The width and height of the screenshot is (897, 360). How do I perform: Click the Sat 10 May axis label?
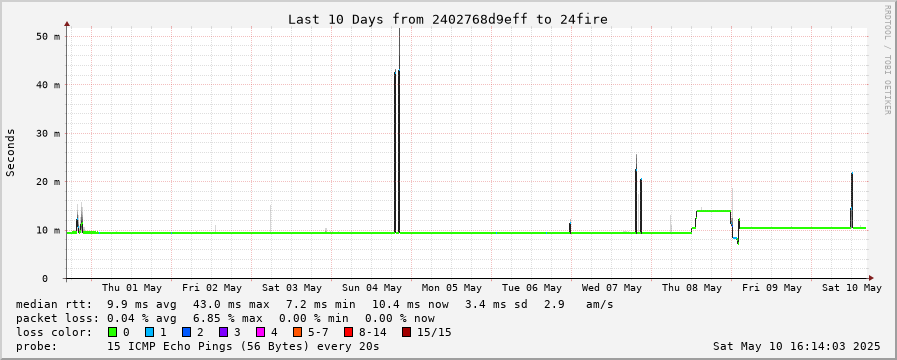tap(852, 288)
